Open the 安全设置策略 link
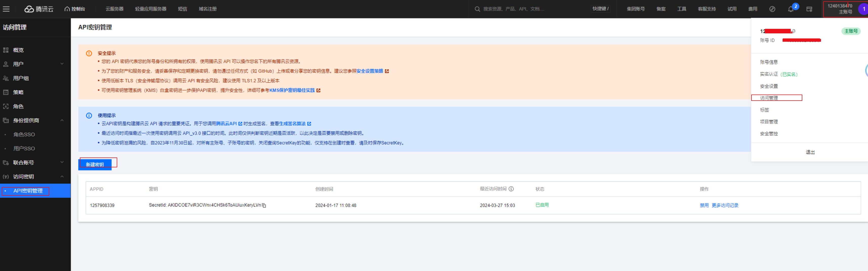 click(x=370, y=71)
